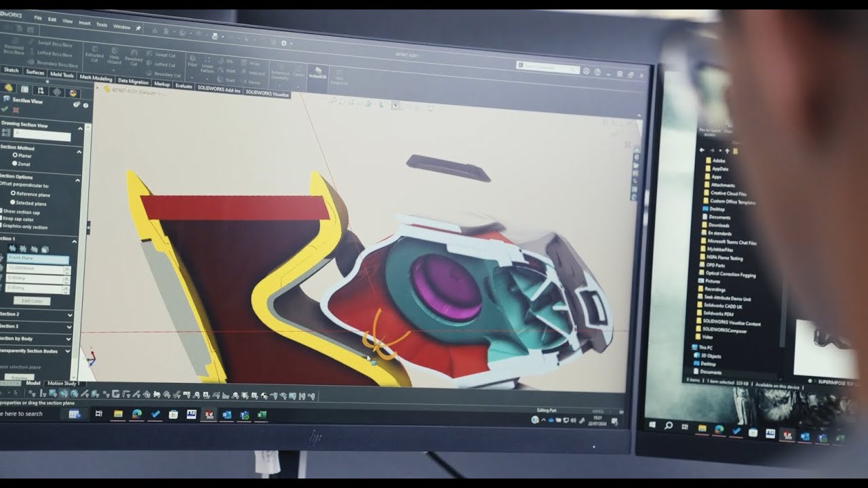Select the Planar section method

[22, 155]
